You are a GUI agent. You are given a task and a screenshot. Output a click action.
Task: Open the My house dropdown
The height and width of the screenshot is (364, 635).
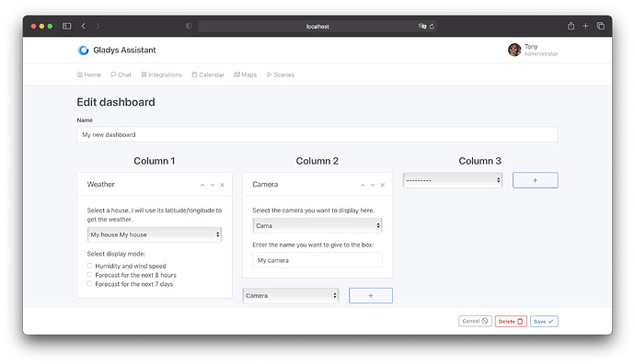tap(155, 234)
